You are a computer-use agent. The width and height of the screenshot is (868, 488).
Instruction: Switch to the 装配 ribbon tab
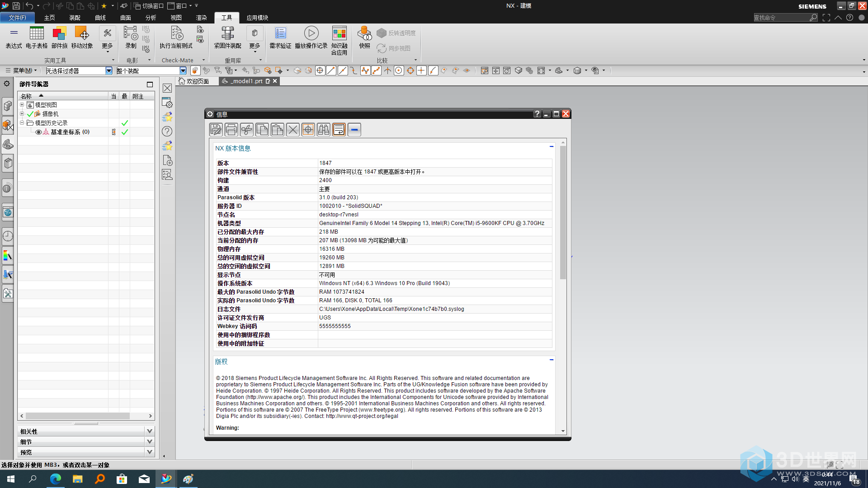75,18
